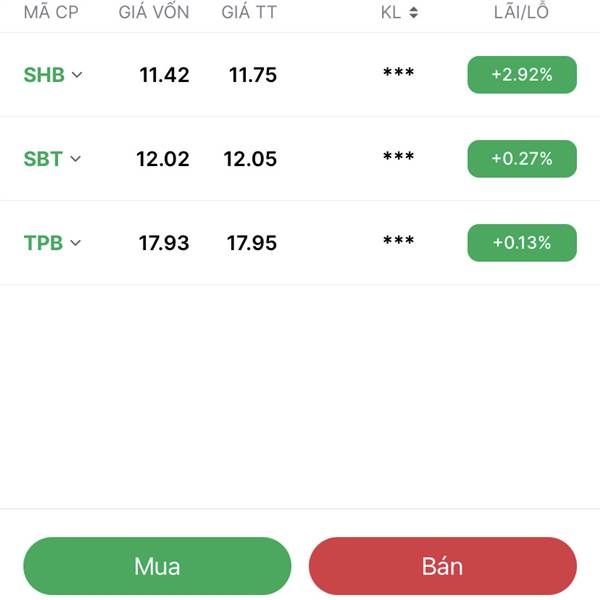Tap the Mua buy button
Image resolution: width=600 pixels, height=600 pixels.
click(x=157, y=566)
